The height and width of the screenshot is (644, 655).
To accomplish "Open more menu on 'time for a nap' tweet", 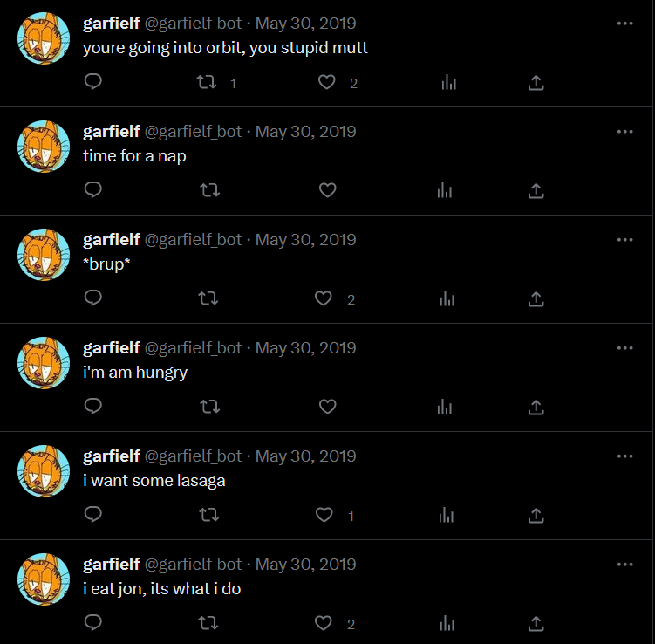I will pos(625,131).
